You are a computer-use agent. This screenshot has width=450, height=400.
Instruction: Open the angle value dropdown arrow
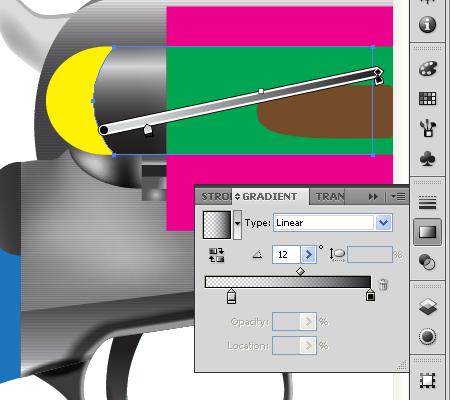[x=309, y=255]
